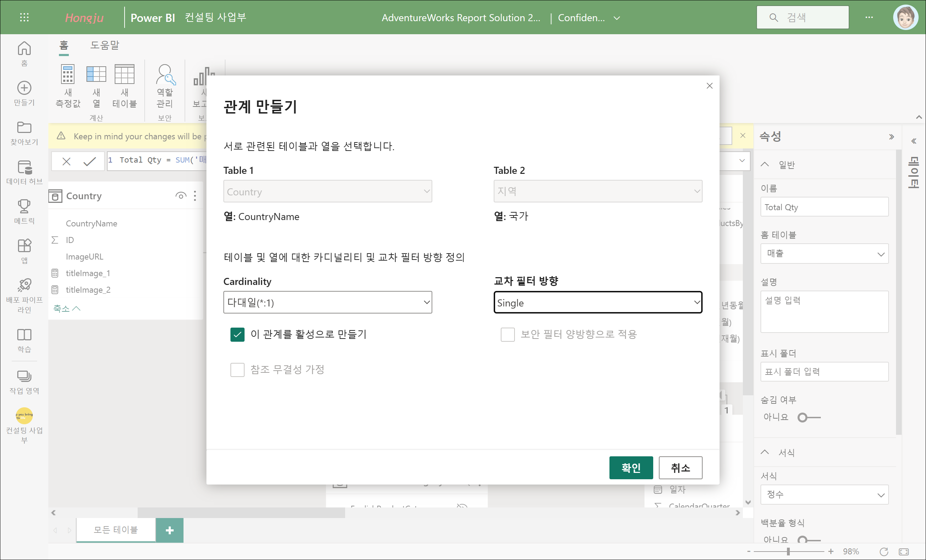Click the New Measure (새 측정값) icon
Screen dimensions: 926x560
pyautogui.click(x=68, y=75)
